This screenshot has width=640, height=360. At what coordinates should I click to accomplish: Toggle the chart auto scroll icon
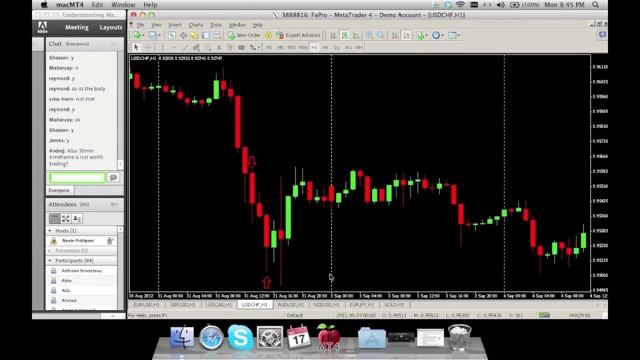395,36
